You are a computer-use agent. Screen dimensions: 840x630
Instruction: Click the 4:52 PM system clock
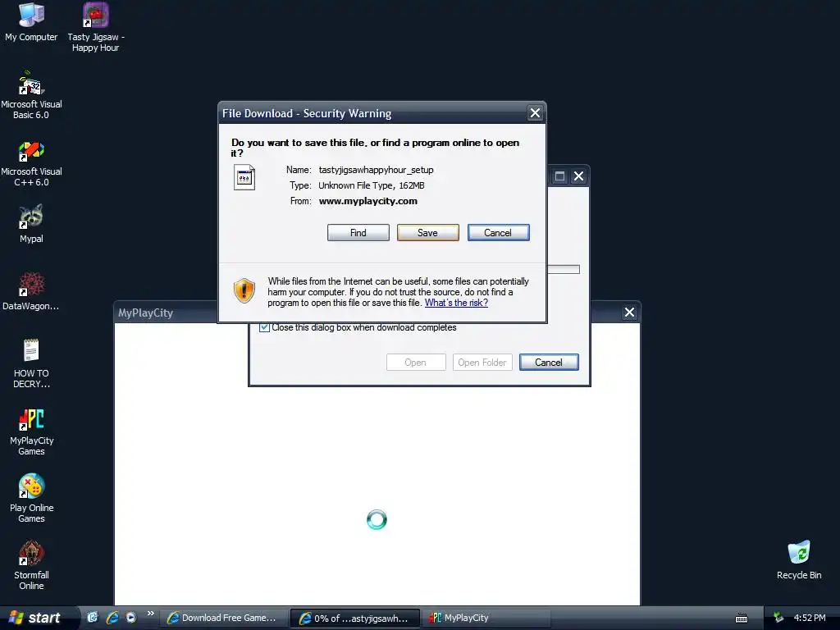pos(810,619)
